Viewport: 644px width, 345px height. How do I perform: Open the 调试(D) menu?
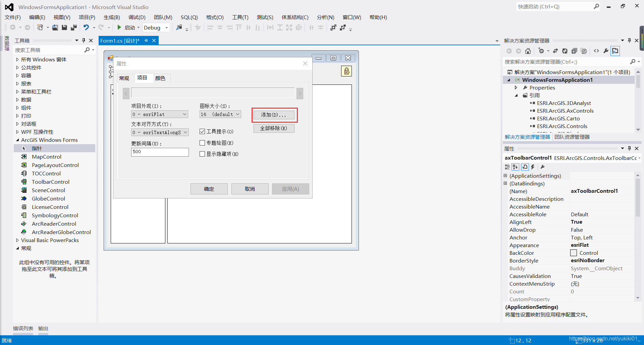click(x=137, y=17)
